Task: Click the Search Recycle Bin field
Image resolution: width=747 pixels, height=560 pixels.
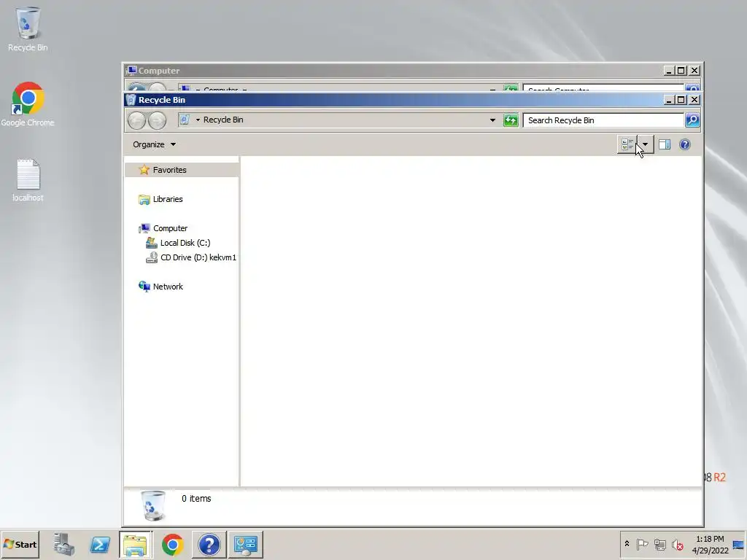Action: (603, 120)
